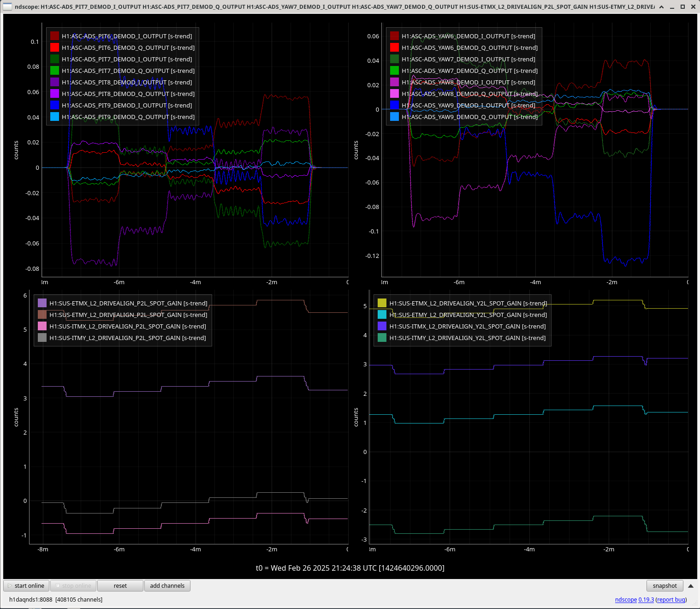
Task: Click ETMY Y2L_SPOT_GAIN cyan swatch
Action: coord(382,315)
